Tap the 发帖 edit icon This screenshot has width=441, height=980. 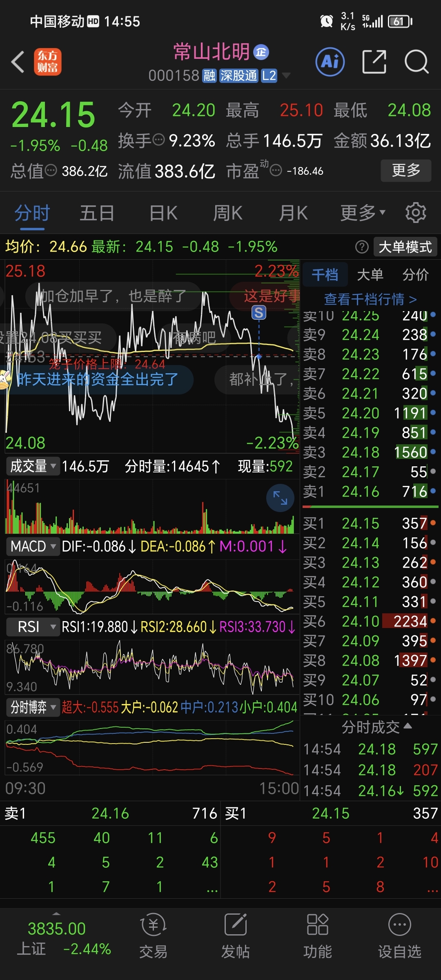click(236, 925)
